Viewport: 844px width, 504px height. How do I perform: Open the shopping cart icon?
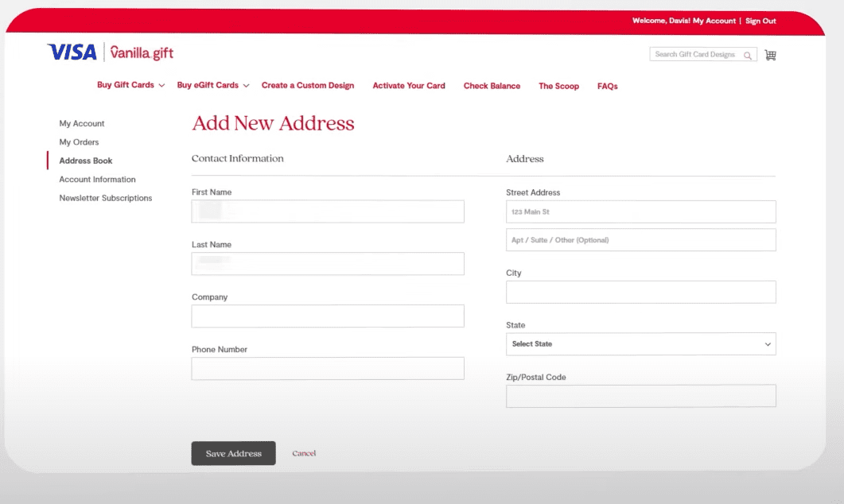(770, 55)
